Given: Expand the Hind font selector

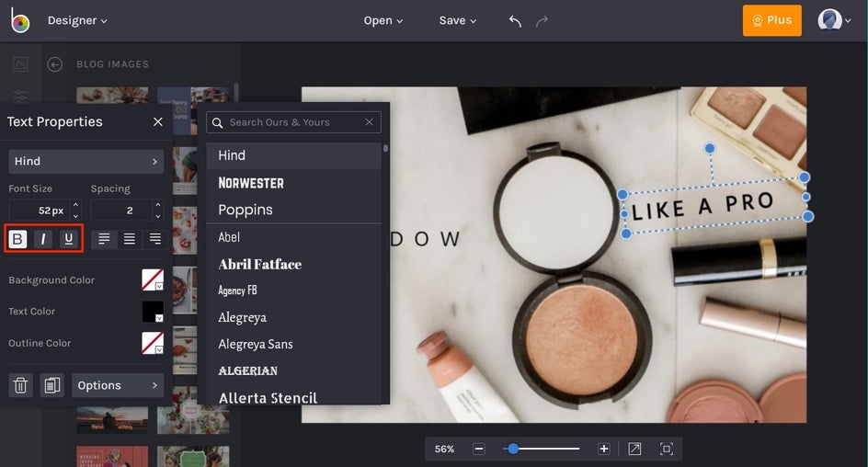Looking at the screenshot, I should click(86, 161).
